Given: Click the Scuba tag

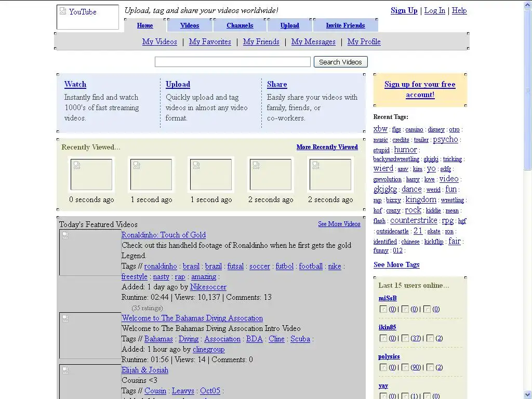Looking at the screenshot, I should click(x=300, y=339).
